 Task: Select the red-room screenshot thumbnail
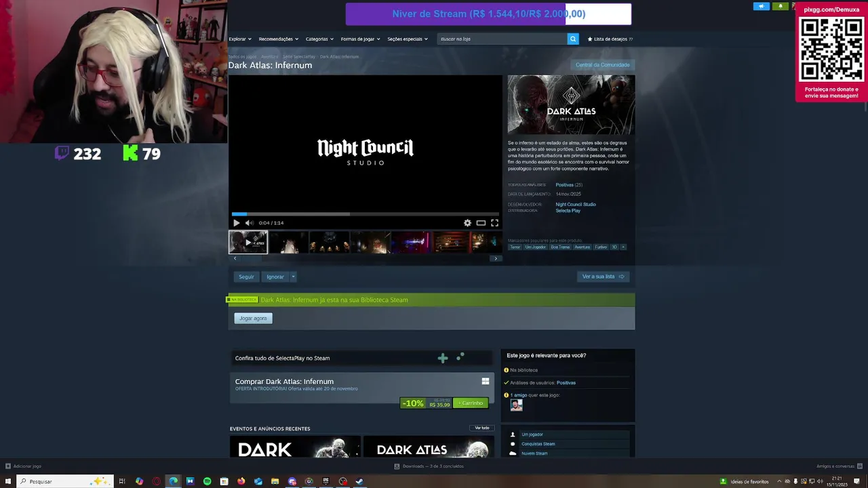451,242
